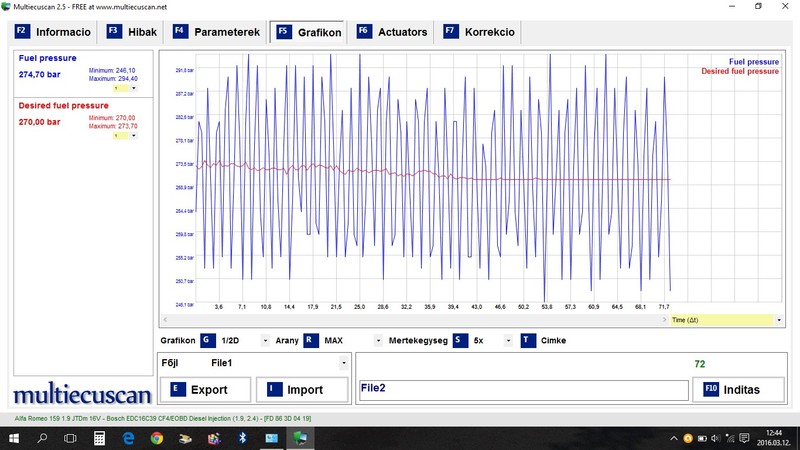Click the taskbar search magnifier icon
The image size is (800, 450).
[x=43, y=438]
